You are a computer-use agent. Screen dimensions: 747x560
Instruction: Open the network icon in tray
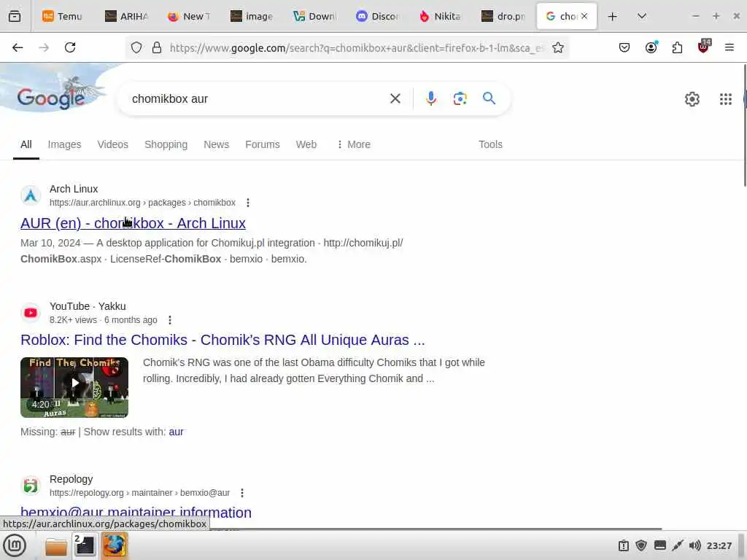[677, 545]
